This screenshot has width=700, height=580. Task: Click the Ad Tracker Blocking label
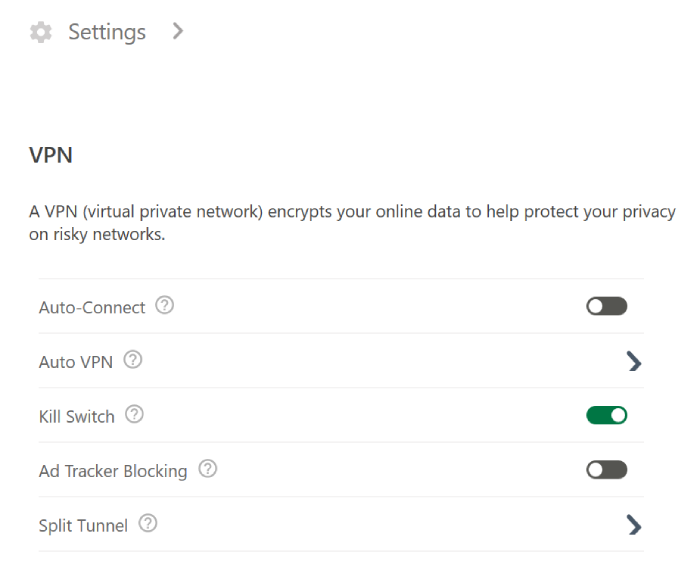point(113,470)
